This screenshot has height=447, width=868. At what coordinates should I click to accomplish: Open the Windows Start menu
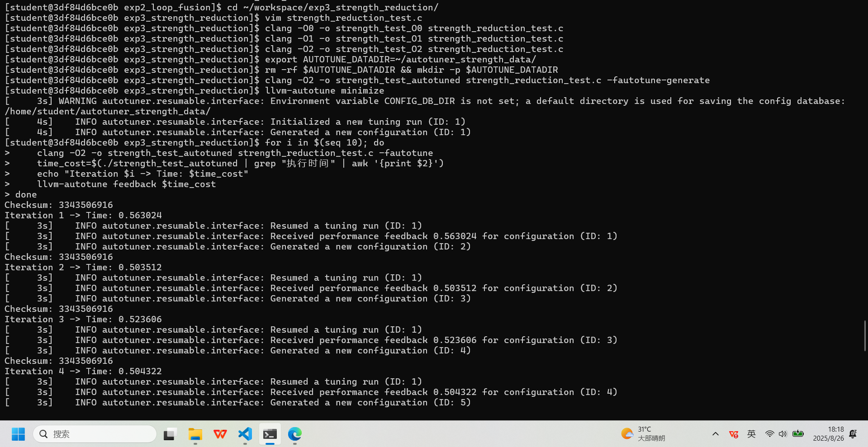[18, 434]
